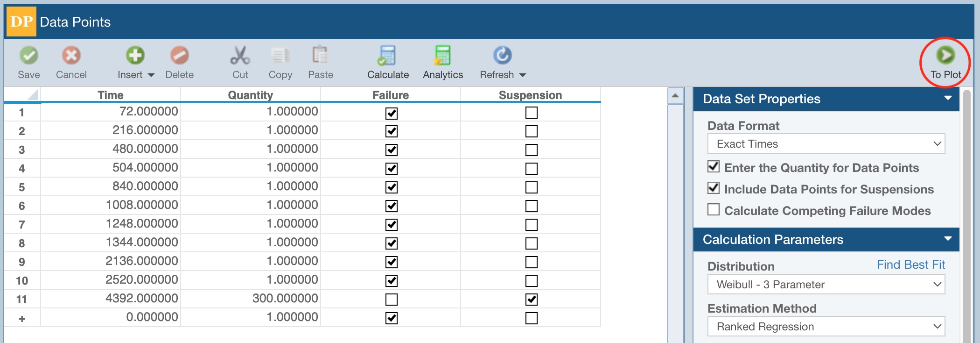Open Analytics from the toolbar
Viewport: 980px width, 343px height.
(x=442, y=56)
